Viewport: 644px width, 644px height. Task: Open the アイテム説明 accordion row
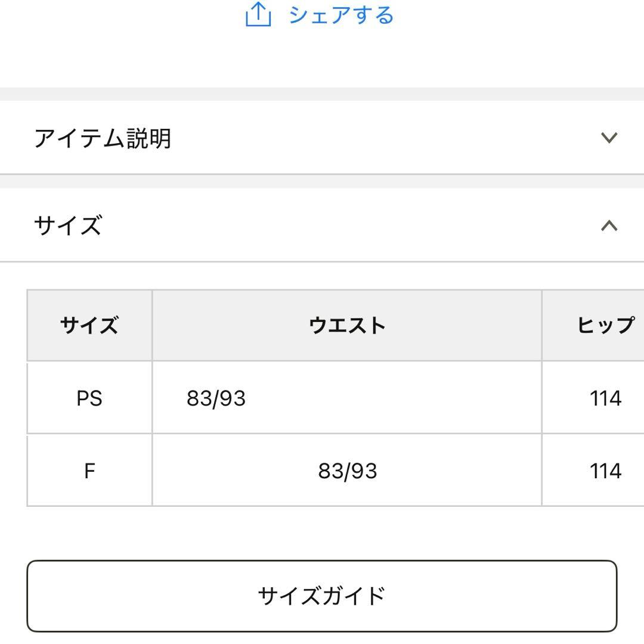pyautogui.click(x=322, y=138)
